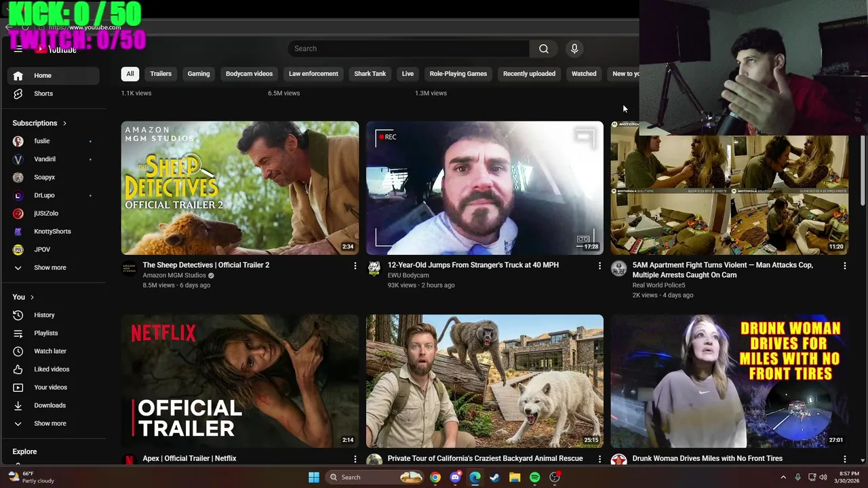868x488 pixels.
Task: Click Real World Police5 channel avatar
Action: (618, 268)
